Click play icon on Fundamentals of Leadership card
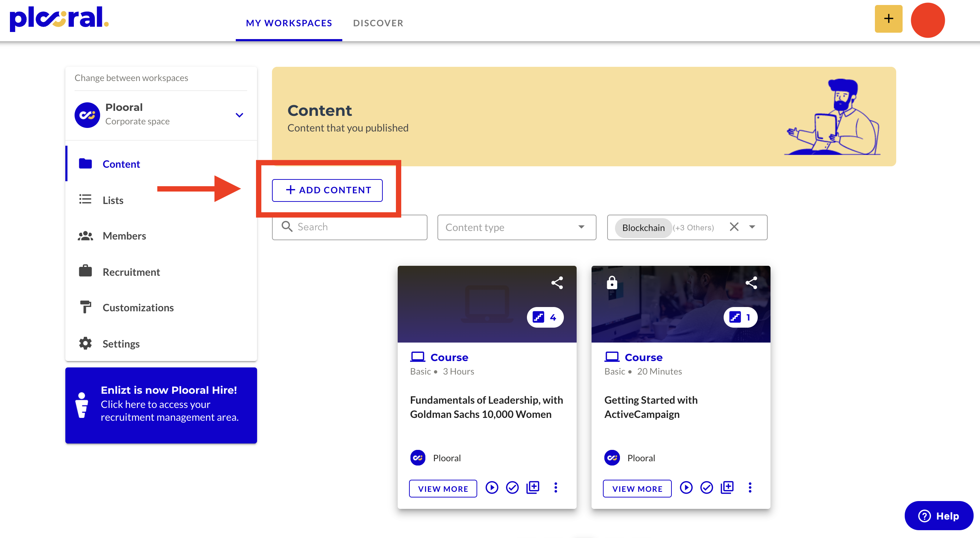980x538 pixels. point(491,488)
